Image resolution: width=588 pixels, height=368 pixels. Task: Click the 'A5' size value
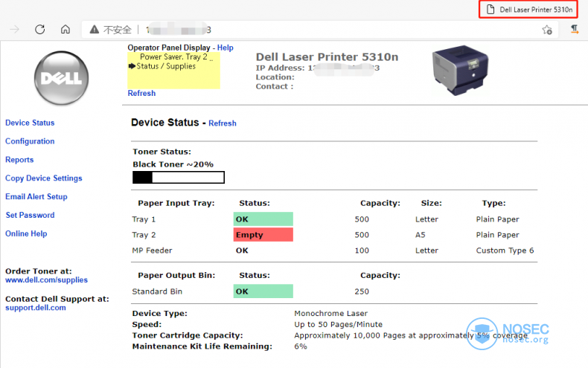pyautogui.click(x=421, y=235)
